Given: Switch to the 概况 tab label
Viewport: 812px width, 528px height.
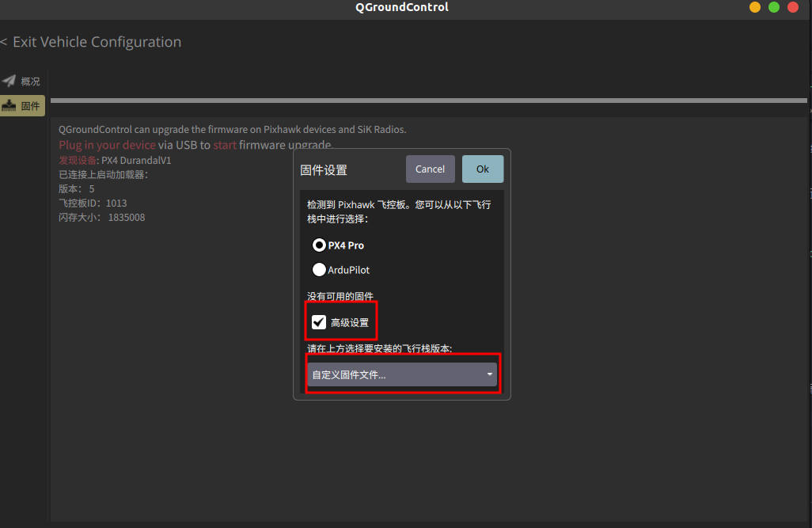Looking at the screenshot, I should pyautogui.click(x=31, y=82).
